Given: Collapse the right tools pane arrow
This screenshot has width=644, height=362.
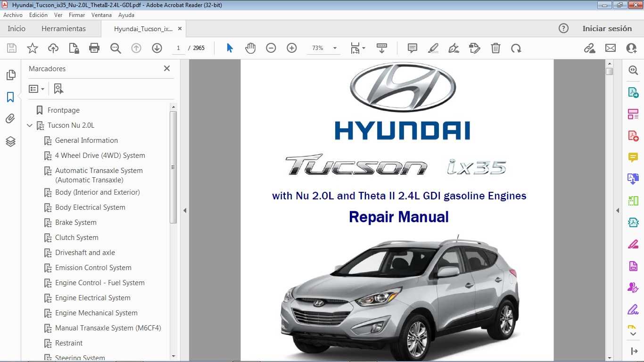Looking at the screenshot, I should 618,210.
